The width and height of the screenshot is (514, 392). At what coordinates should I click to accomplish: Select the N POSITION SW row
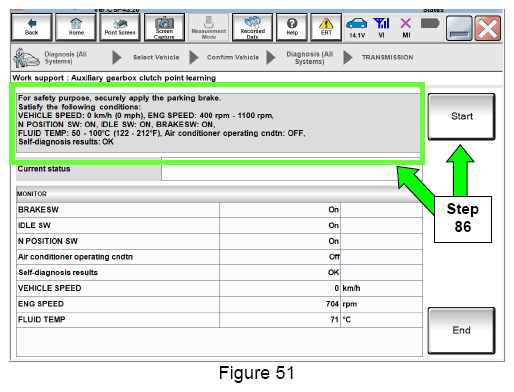[x=219, y=241]
